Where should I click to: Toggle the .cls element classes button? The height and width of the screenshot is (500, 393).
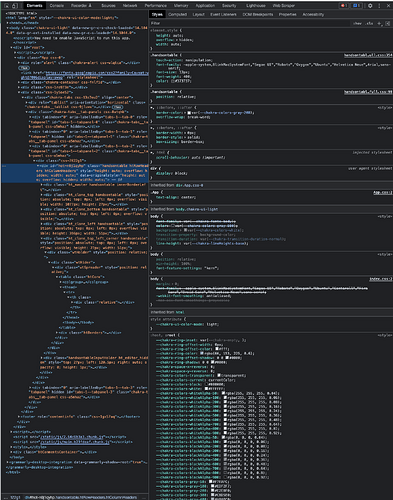(369, 23)
